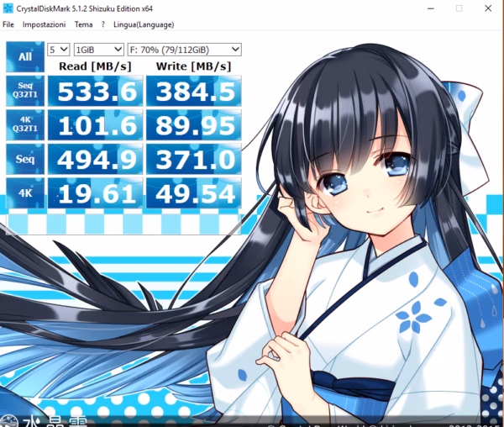Click the Read [MB/s] column header
504x427 pixels.
pos(95,66)
